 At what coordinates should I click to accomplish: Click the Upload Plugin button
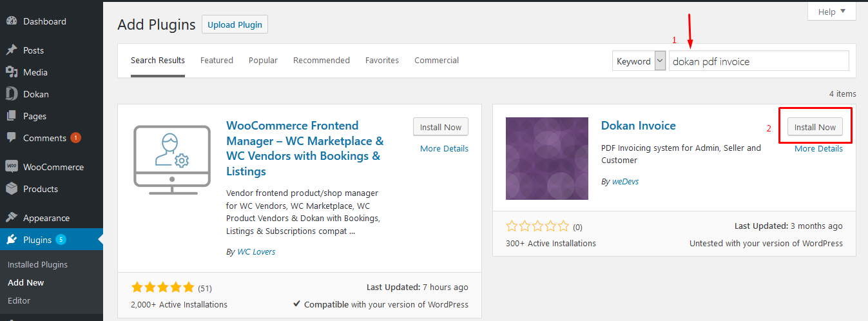(x=235, y=24)
